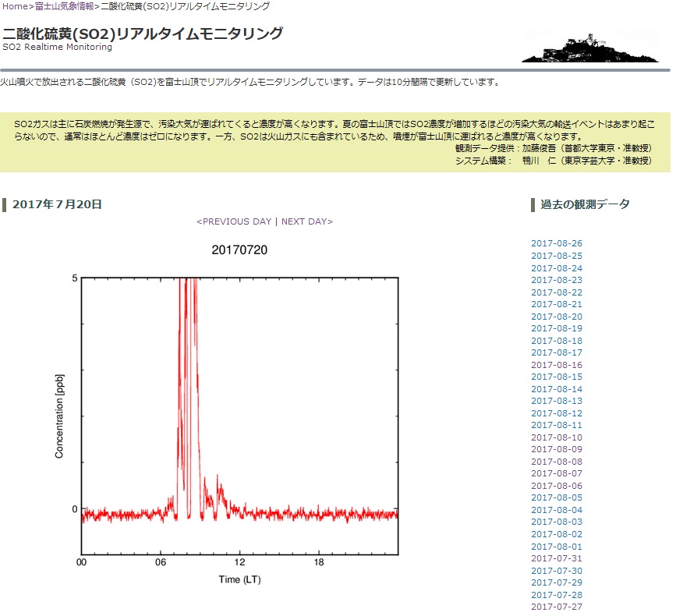Open past data for 2017-08-24

[x=557, y=267]
